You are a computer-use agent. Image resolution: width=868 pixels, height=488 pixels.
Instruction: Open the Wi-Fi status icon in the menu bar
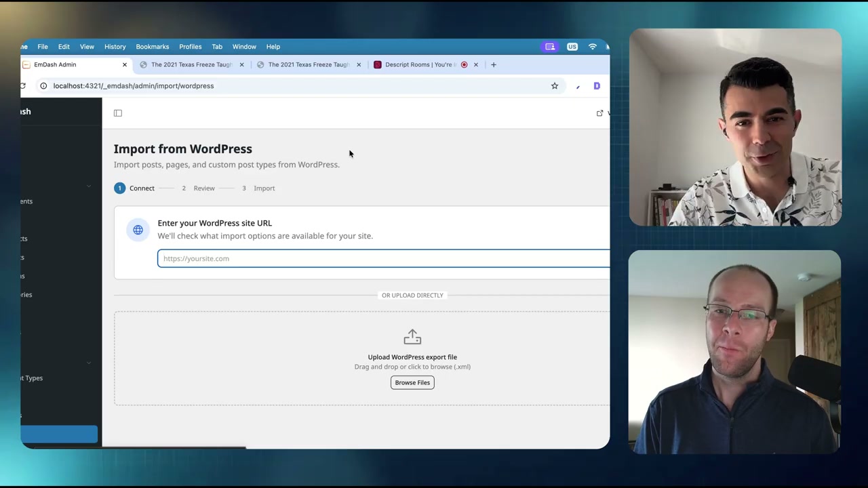tap(593, 47)
